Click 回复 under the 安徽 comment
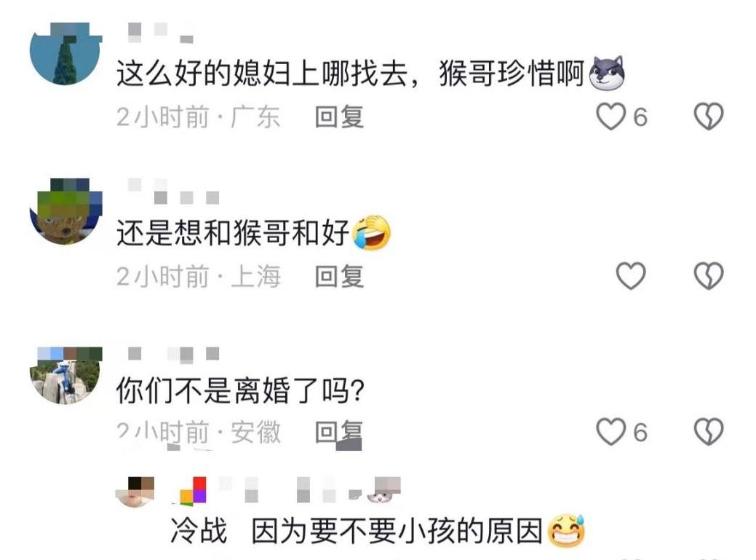 (x=339, y=431)
